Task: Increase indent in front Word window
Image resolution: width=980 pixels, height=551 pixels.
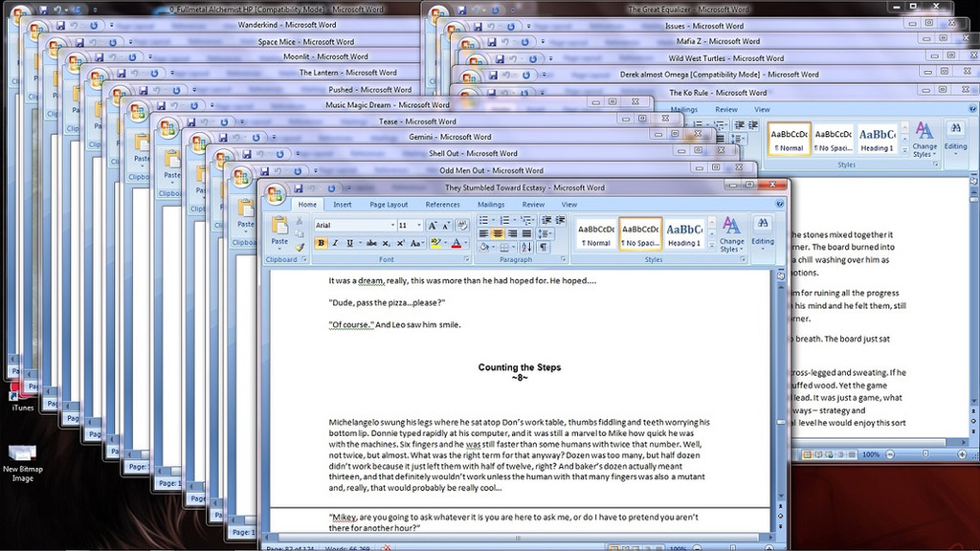Action: (x=561, y=220)
